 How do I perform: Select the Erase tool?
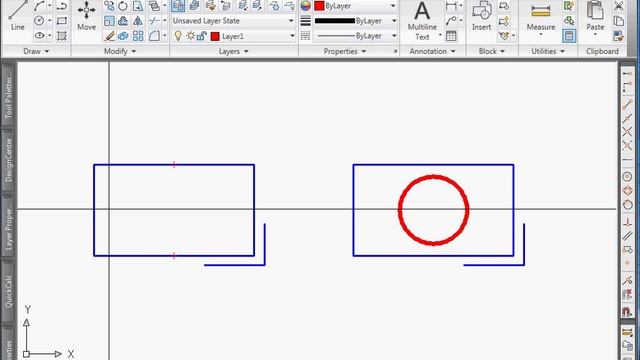click(x=109, y=36)
